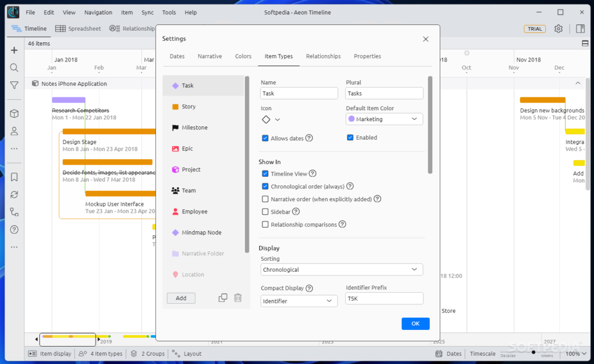Click the sync arrows icon in sidebar
Screen dimensions: 594x364
[x=15, y=195]
